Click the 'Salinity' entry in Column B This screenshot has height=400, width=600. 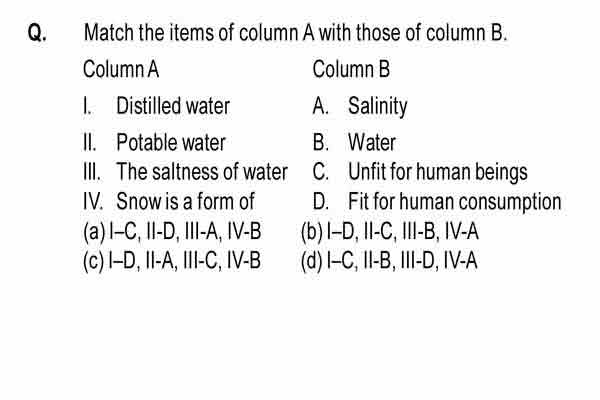tap(377, 106)
